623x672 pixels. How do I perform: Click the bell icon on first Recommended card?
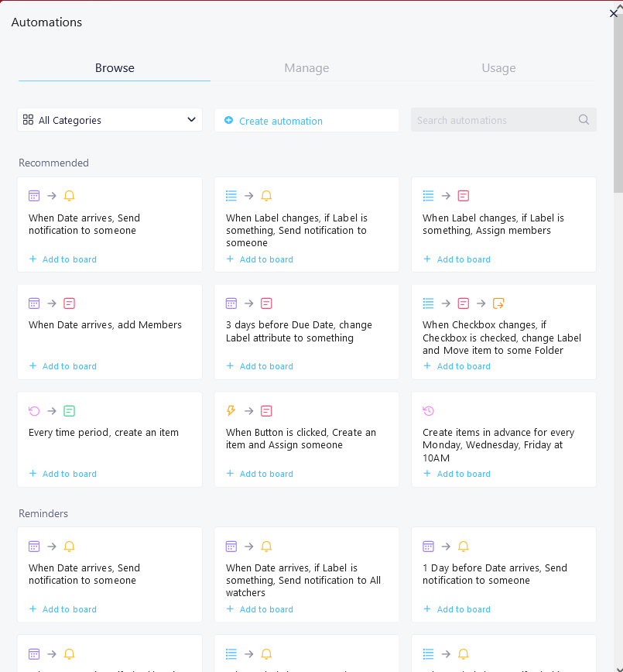(70, 196)
